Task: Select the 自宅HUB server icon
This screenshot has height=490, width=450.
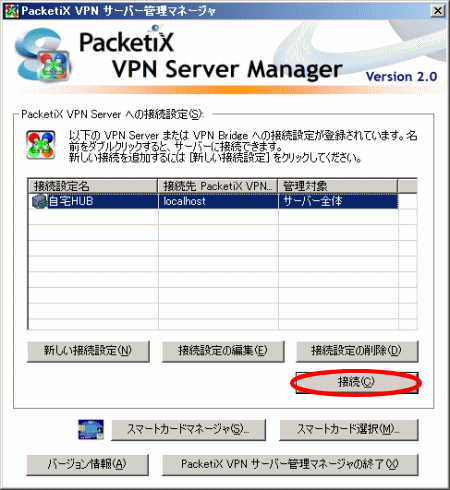Action: pyautogui.click(x=39, y=201)
